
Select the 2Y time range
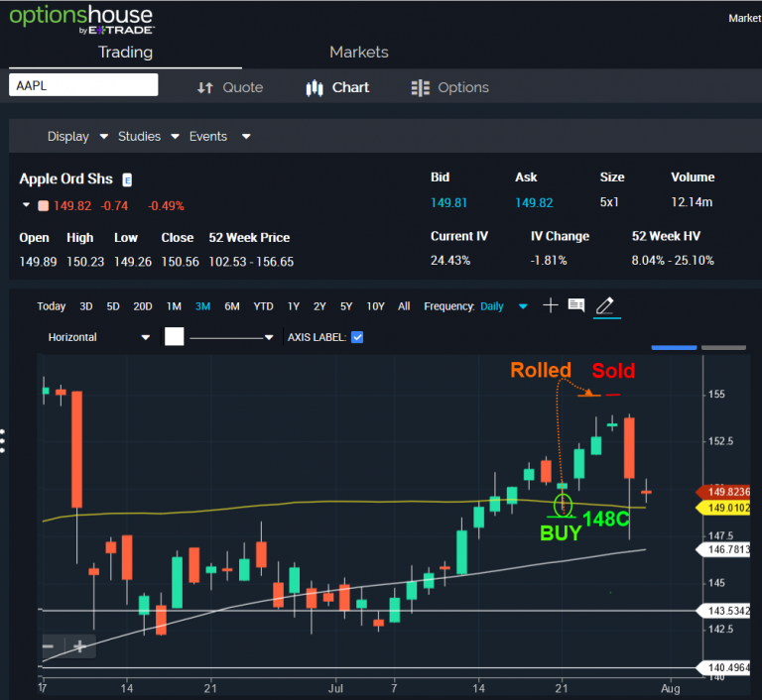tap(319, 306)
